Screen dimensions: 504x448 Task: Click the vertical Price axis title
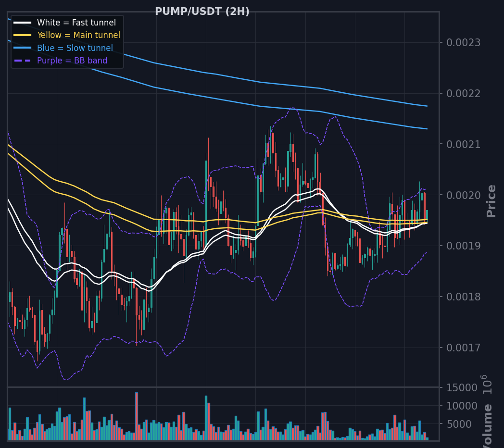pyautogui.click(x=491, y=201)
